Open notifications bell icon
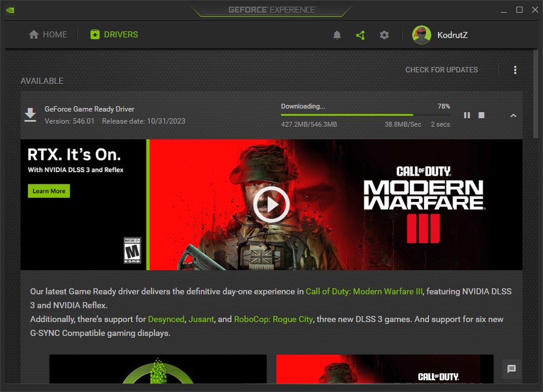The width and height of the screenshot is (543, 392). tap(337, 35)
